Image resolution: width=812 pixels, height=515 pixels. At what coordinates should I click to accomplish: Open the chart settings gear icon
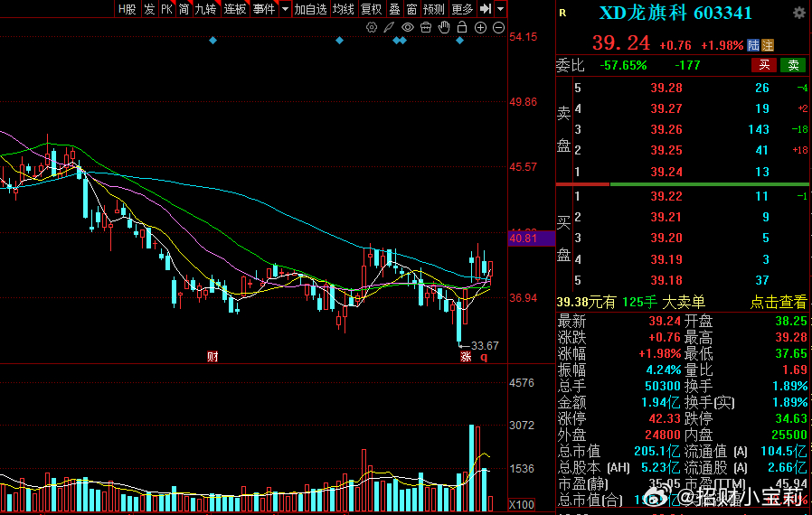372,27
